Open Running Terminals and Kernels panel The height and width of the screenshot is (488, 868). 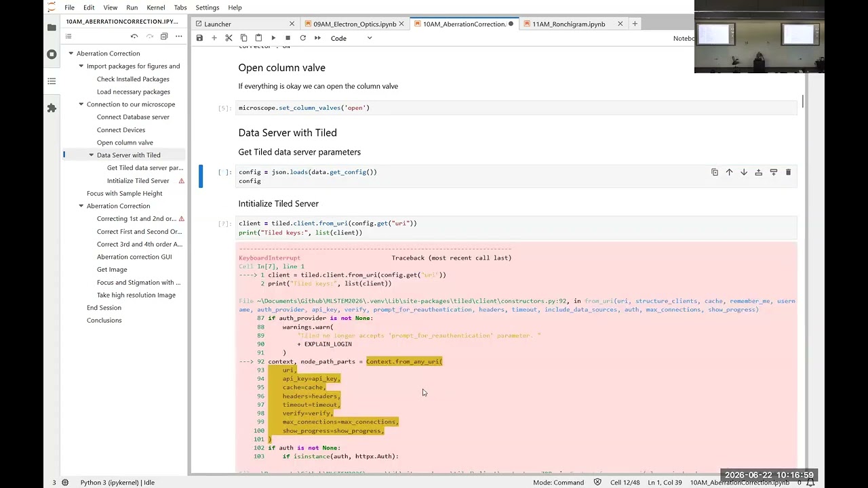pos(52,54)
